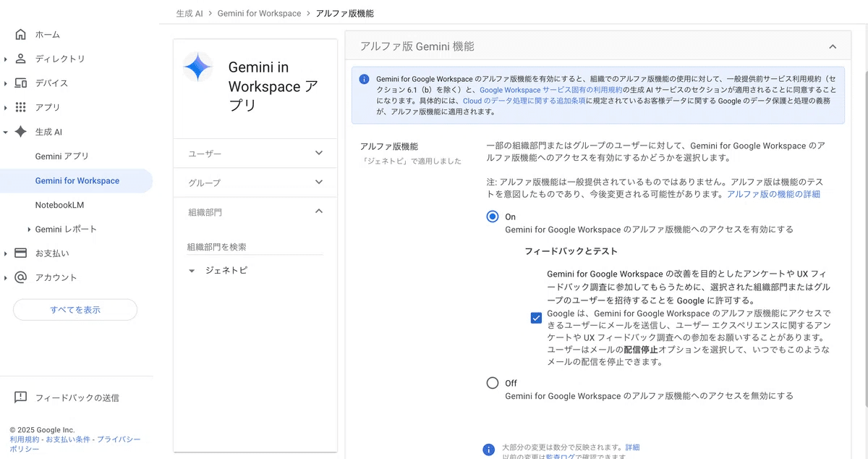This screenshot has width=868, height=459.
Task: Collapse the アルファ版 Gemini 機能 panel
Action: pos(833,47)
